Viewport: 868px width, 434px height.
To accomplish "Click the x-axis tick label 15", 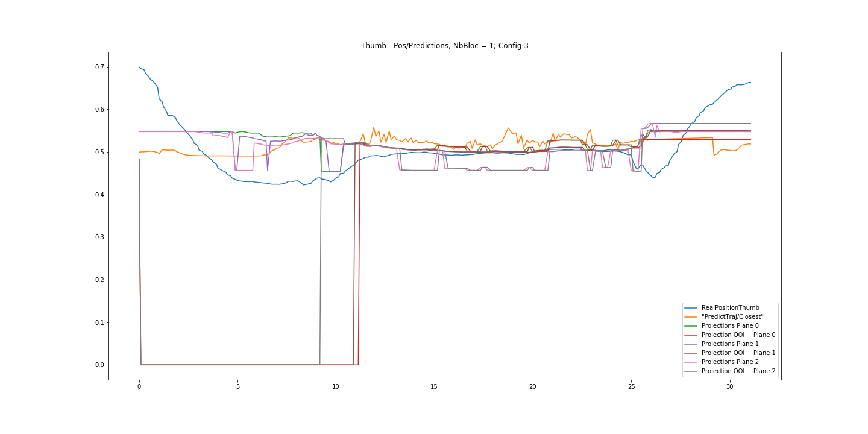I will tap(434, 386).
